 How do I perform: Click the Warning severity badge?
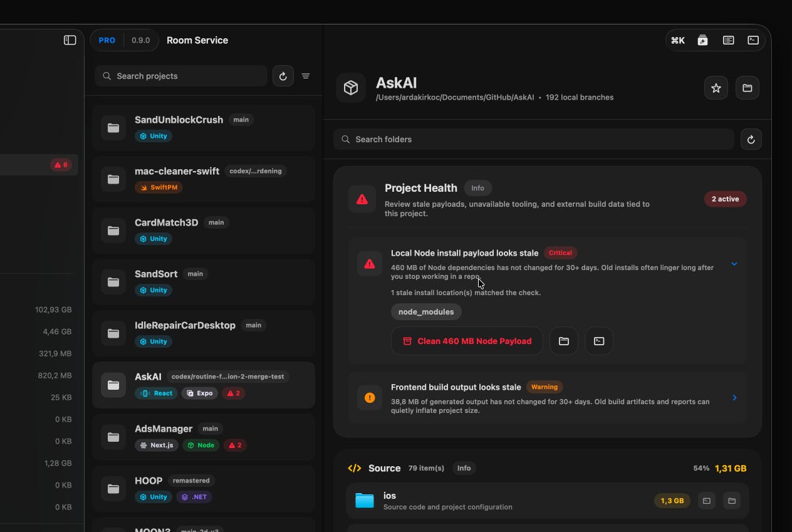pos(544,387)
